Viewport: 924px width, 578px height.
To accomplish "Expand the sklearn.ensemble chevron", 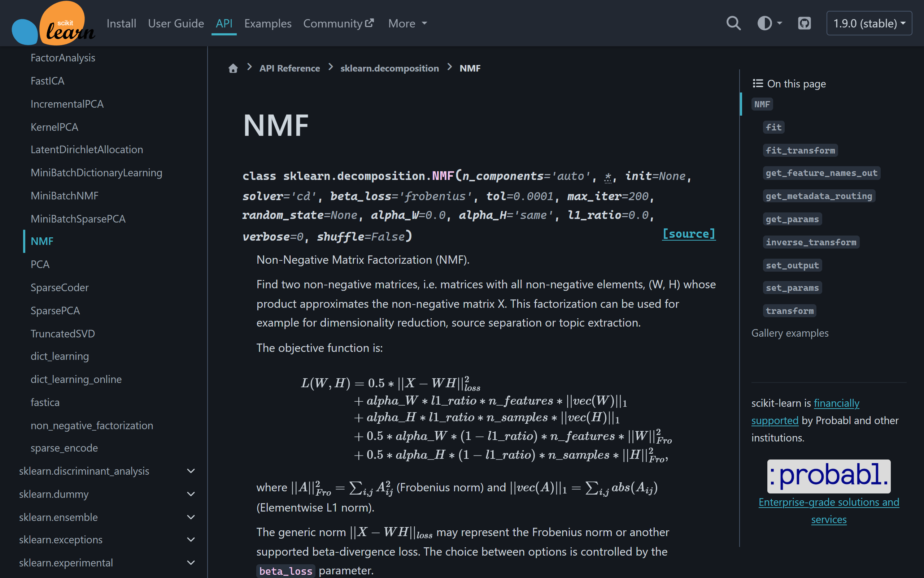I will point(191,517).
